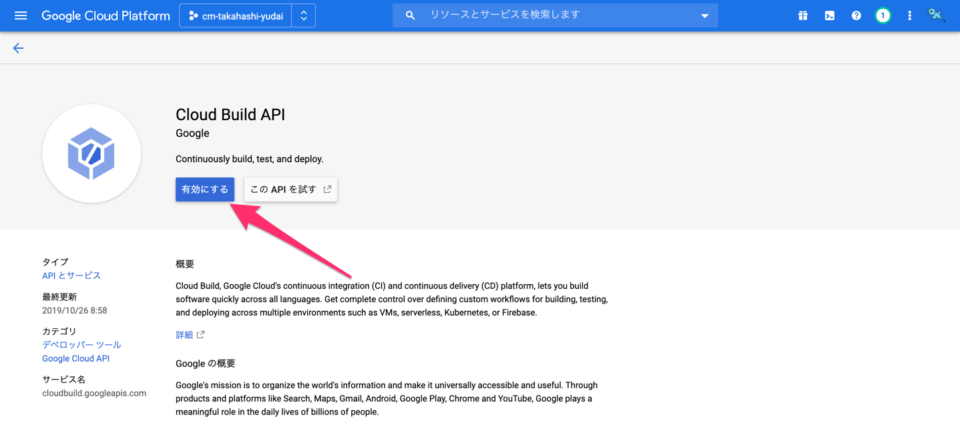
Task: Click the Cloud Build API title
Action: pos(231,115)
